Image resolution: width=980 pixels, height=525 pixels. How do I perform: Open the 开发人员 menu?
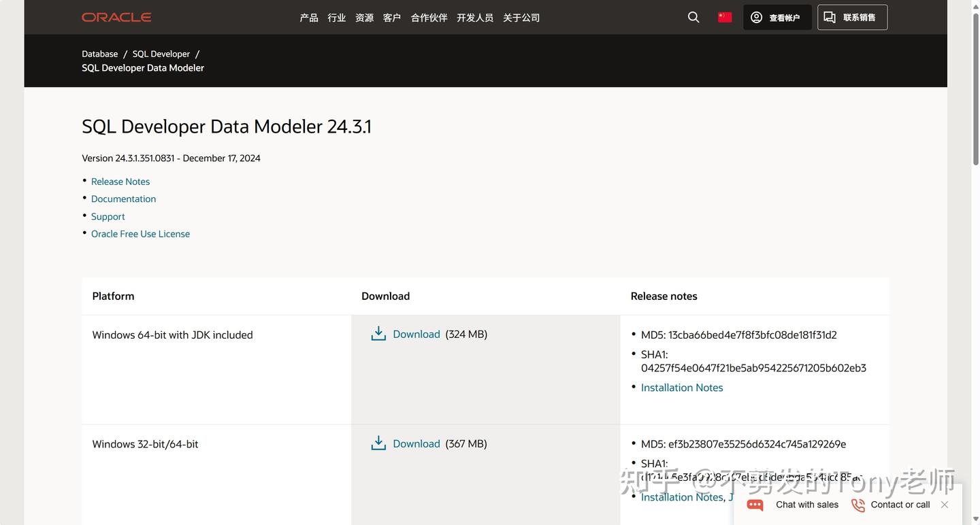click(x=475, y=17)
